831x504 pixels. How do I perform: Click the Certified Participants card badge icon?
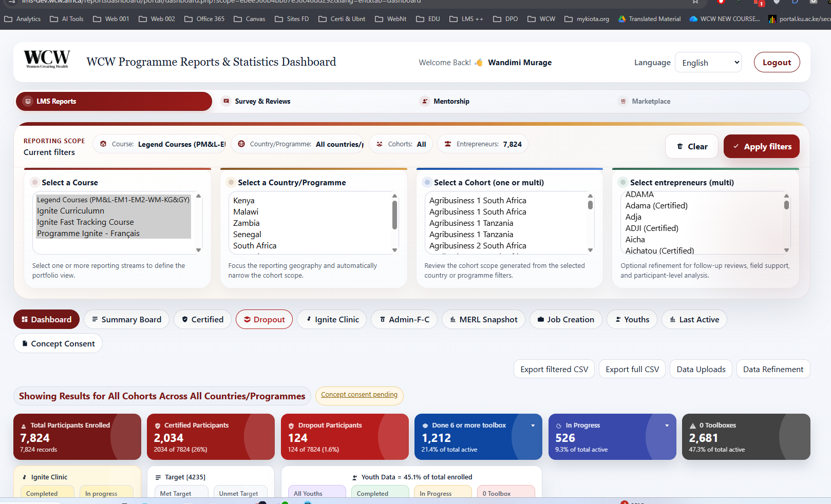(x=158, y=425)
